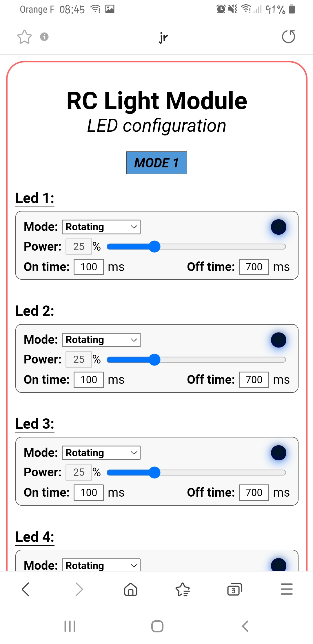Tap the Android recent apps button
This screenshot has width=313, height=644.
[x=70, y=626]
